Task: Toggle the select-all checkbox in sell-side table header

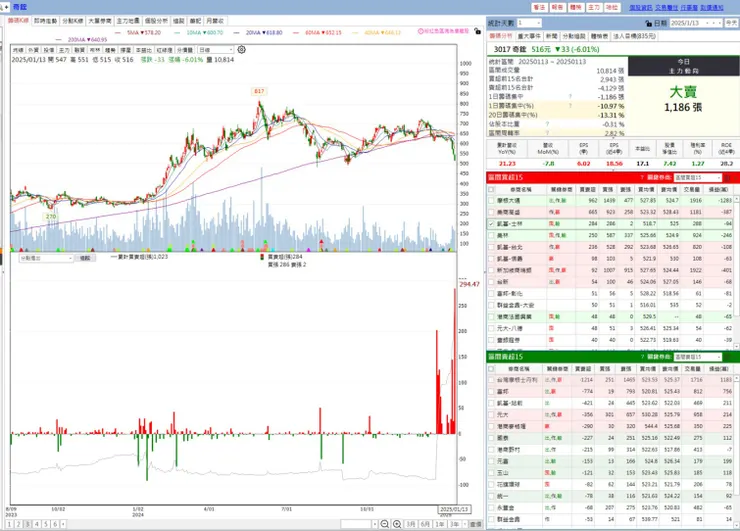Action: point(491,369)
